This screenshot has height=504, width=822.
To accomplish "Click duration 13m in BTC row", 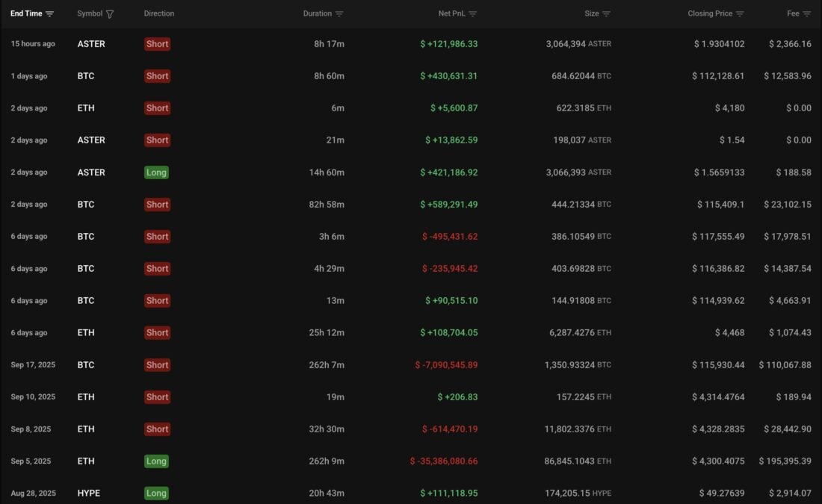I will pyautogui.click(x=335, y=301).
